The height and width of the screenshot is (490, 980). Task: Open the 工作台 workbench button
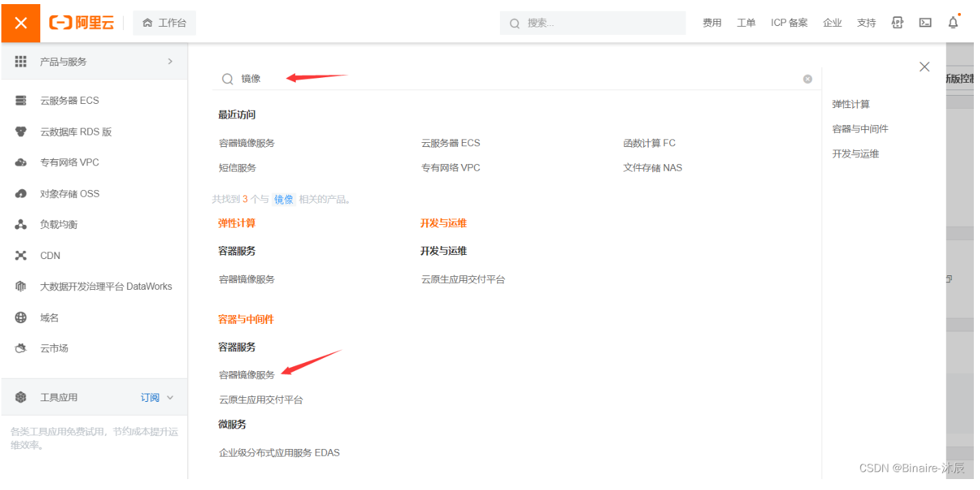click(x=164, y=23)
